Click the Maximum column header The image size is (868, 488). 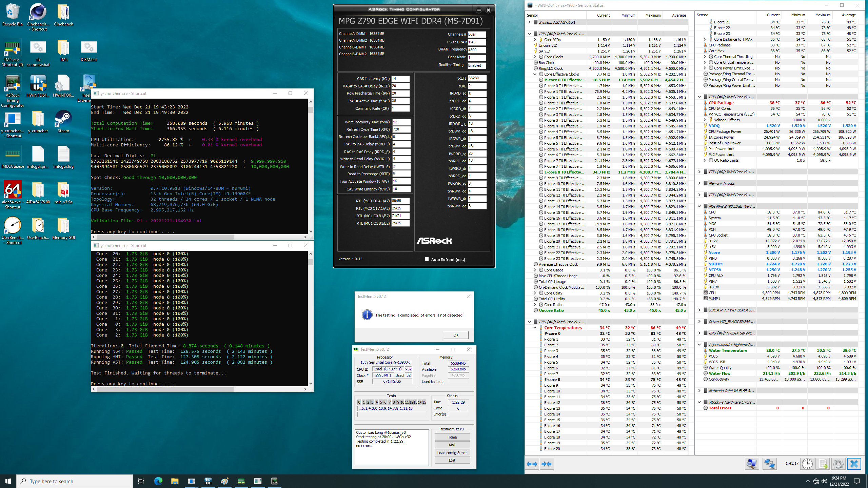click(653, 15)
